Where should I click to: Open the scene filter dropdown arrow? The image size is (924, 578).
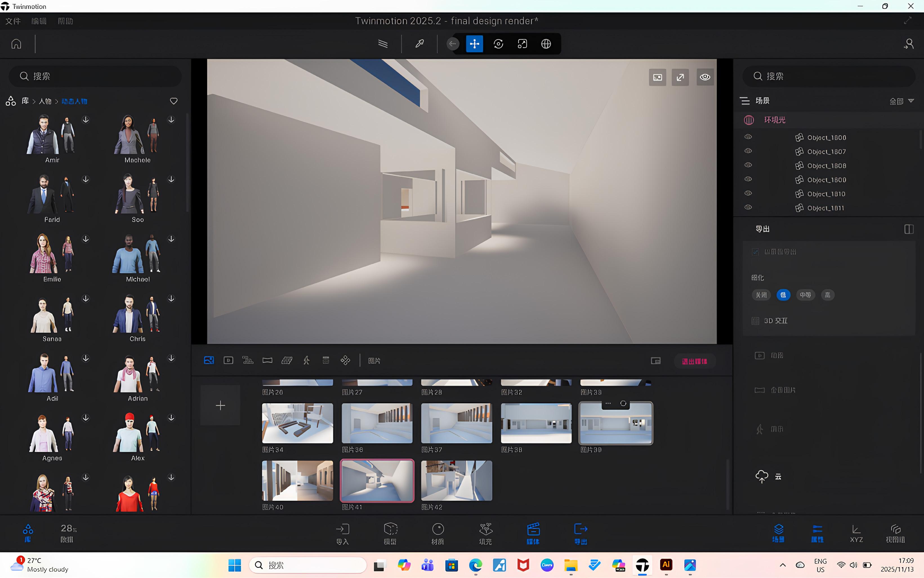pyautogui.click(x=911, y=101)
